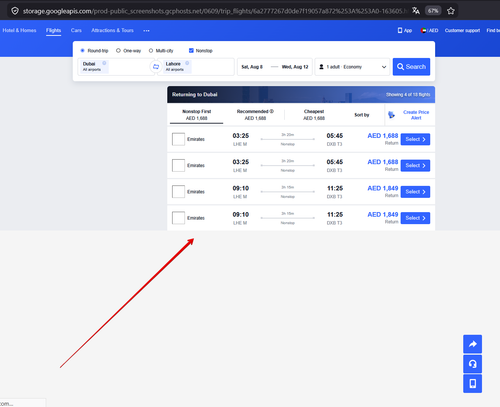
Task: Click the shield icon in the address bar
Action: pyautogui.click(x=15, y=11)
